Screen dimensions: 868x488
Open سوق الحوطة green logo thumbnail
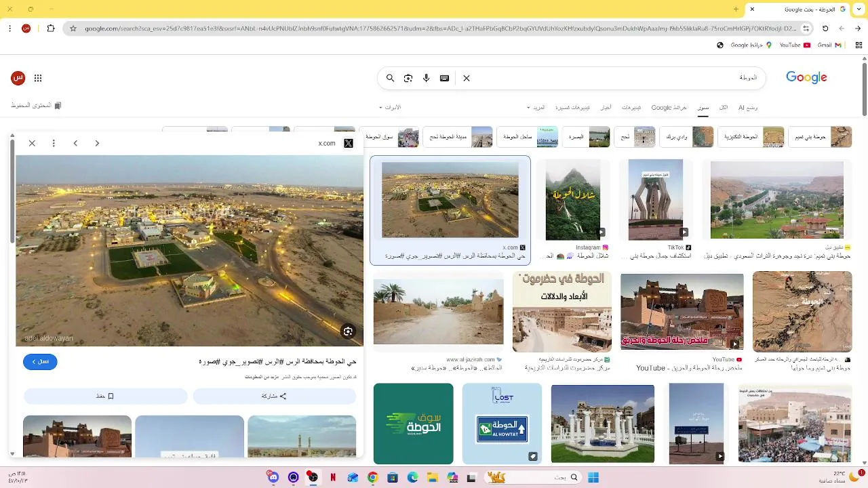point(413,424)
